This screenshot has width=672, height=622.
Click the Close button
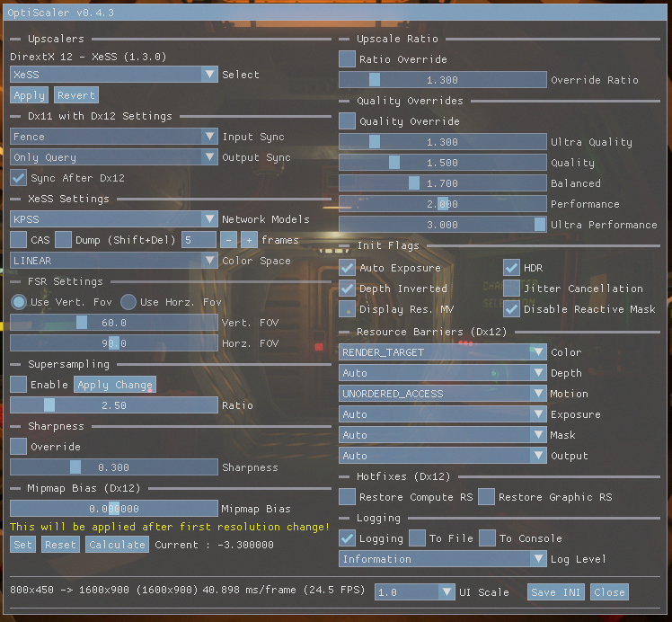pyautogui.click(x=609, y=592)
